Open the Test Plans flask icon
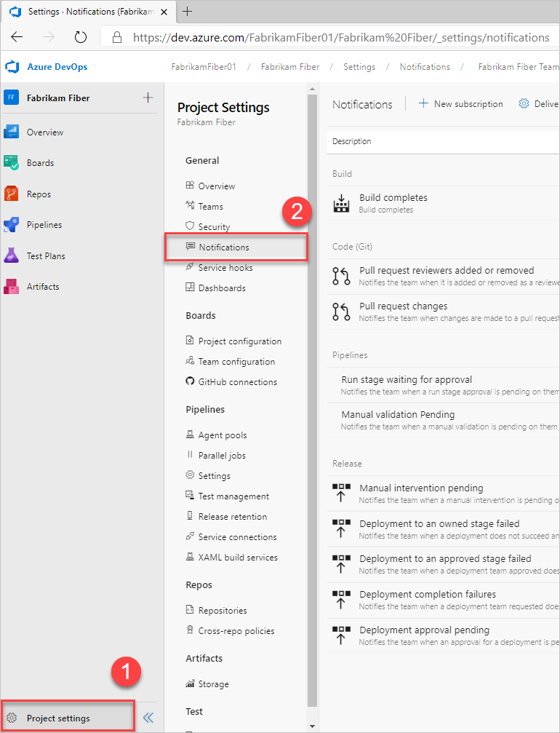 (x=12, y=256)
